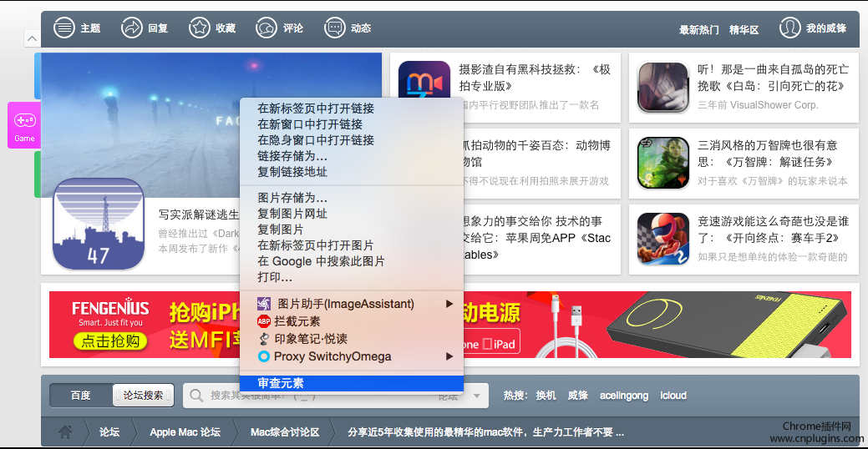
Task: Select 印象笔记·悦读 menu entry
Action: point(352,339)
